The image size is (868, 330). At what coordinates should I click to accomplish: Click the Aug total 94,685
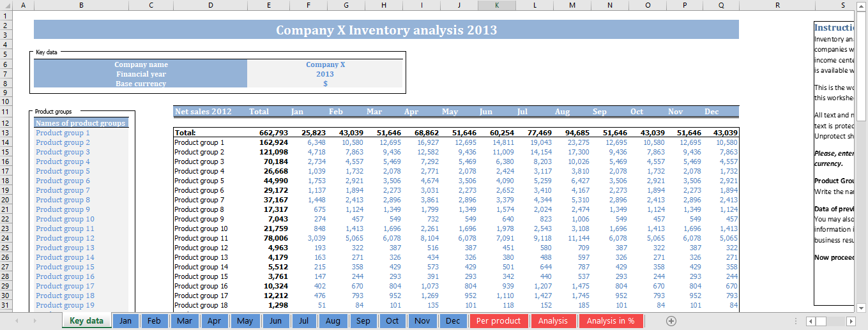coord(572,133)
